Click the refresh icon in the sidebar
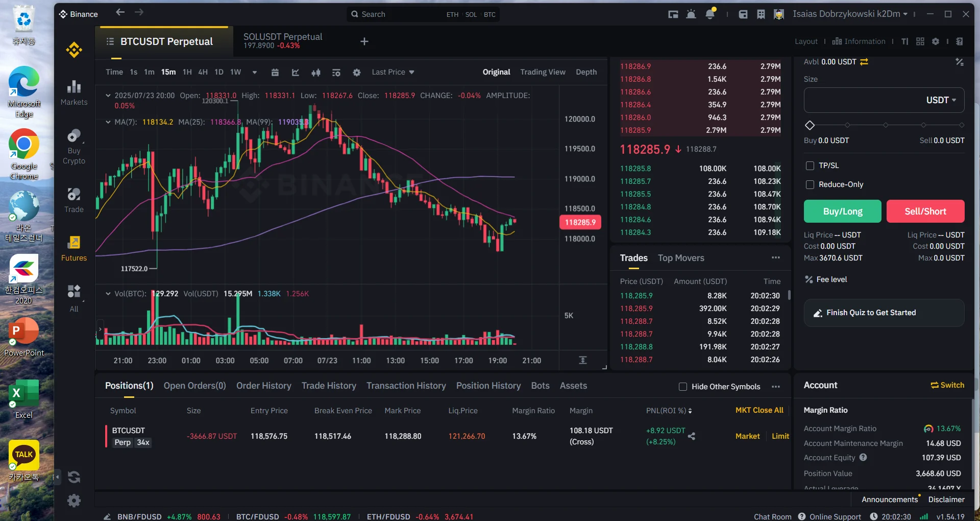 [x=74, y=477]
